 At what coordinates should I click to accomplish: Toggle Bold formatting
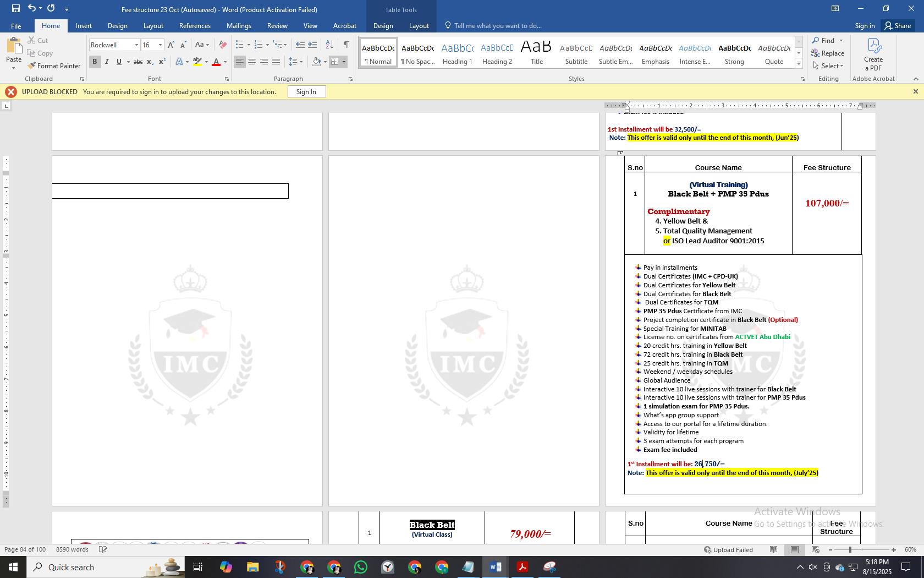tap(95, 62)
